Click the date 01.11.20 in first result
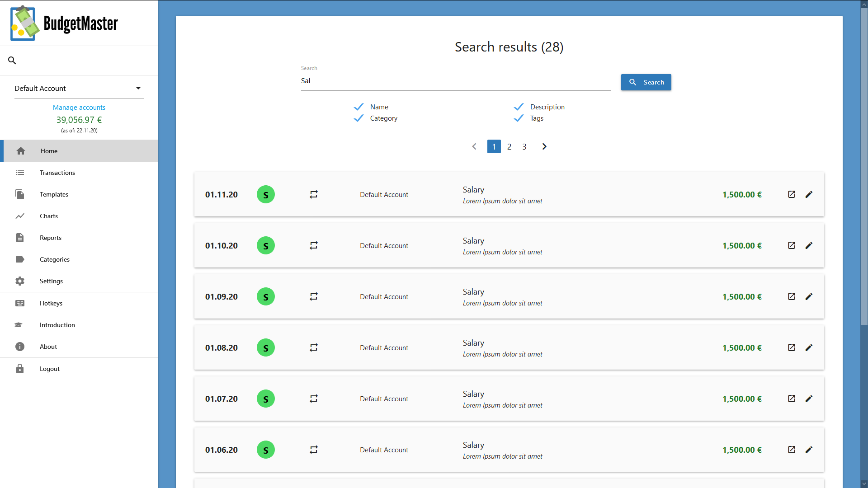The height and width of the screenshot is (488, 868). [222, 195]
